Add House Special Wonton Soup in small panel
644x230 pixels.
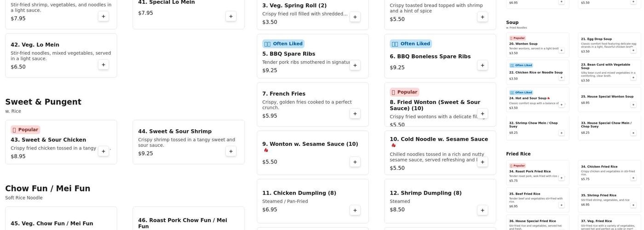(x=633, y=104)
